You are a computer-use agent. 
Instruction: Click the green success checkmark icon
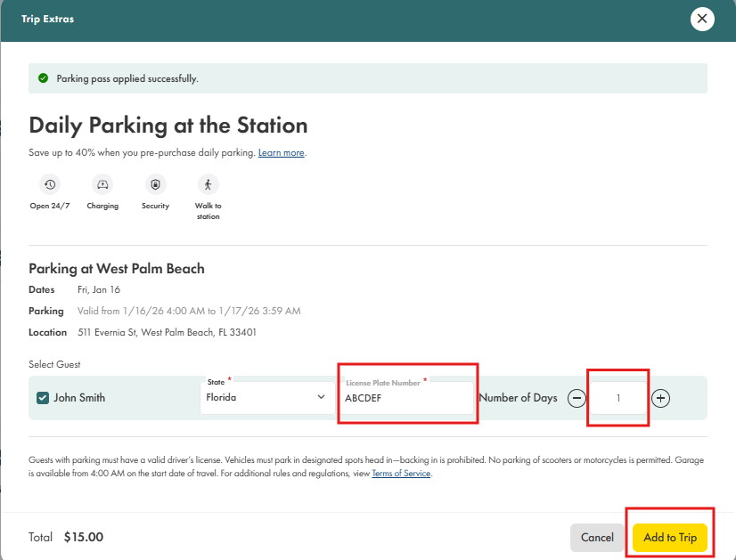43,78
